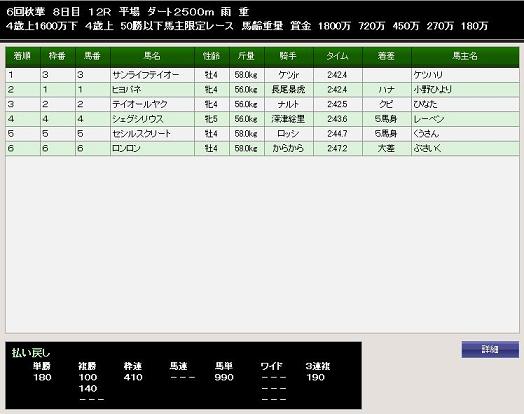Image resolution: width=524 pixels, height=414 pixels.
Task: Select the 馬番 column header
Action: point(93,56)
